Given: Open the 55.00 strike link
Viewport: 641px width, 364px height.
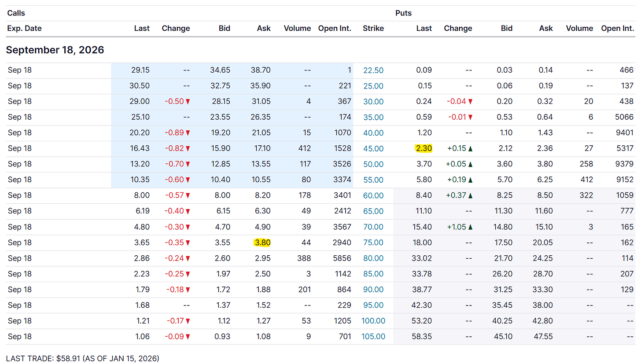Looking at the screenshot, I should coord(373,180).
